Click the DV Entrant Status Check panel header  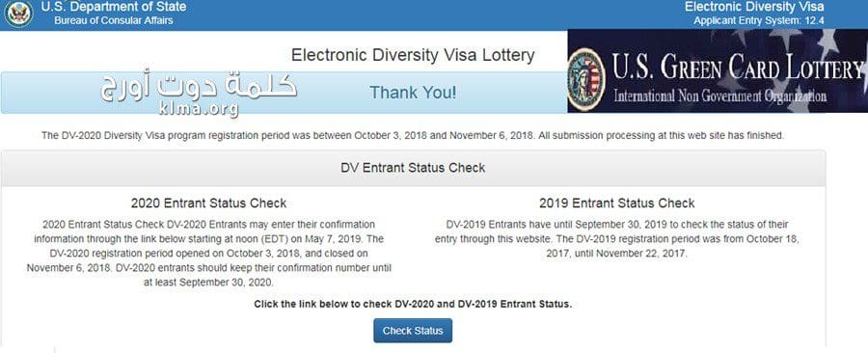(413, 168)
